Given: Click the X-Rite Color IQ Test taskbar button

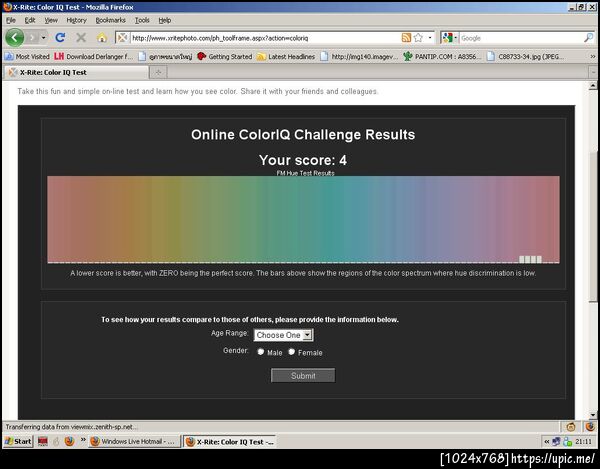Looking at the screenshot, I should 229,442.
